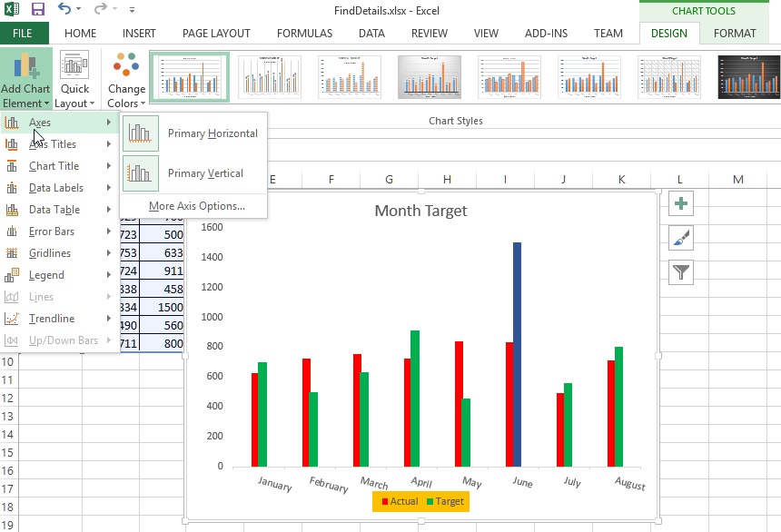Image resolution: width=781 pixels, height=532 pixels.
Task: Switch to the PAGE LAYOUT tab
Action: click(216, 34)
